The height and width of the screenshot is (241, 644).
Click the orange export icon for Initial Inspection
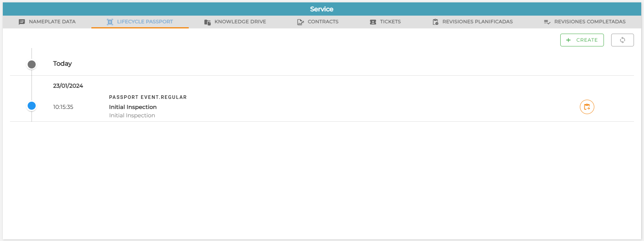click(x=587, y=107)
